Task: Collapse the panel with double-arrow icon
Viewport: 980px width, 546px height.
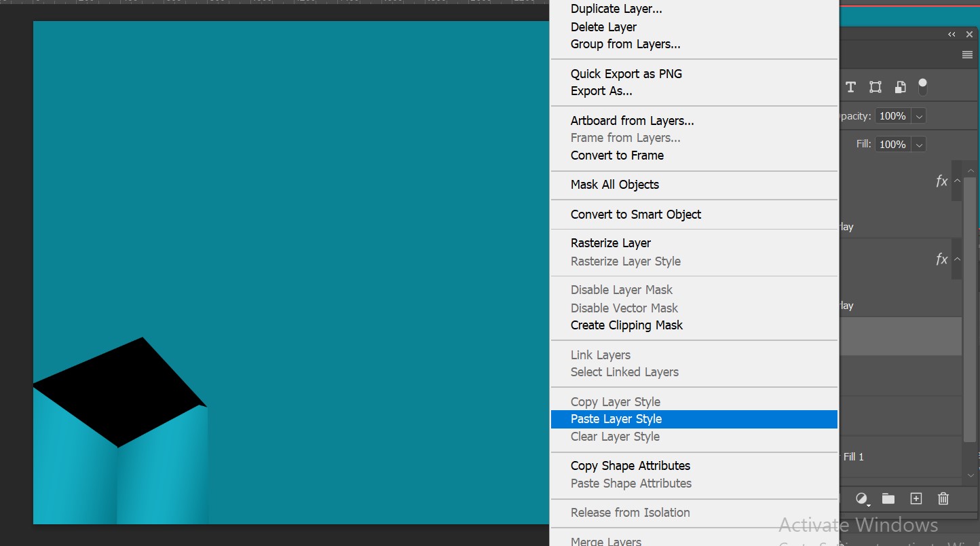Action: 952,35
